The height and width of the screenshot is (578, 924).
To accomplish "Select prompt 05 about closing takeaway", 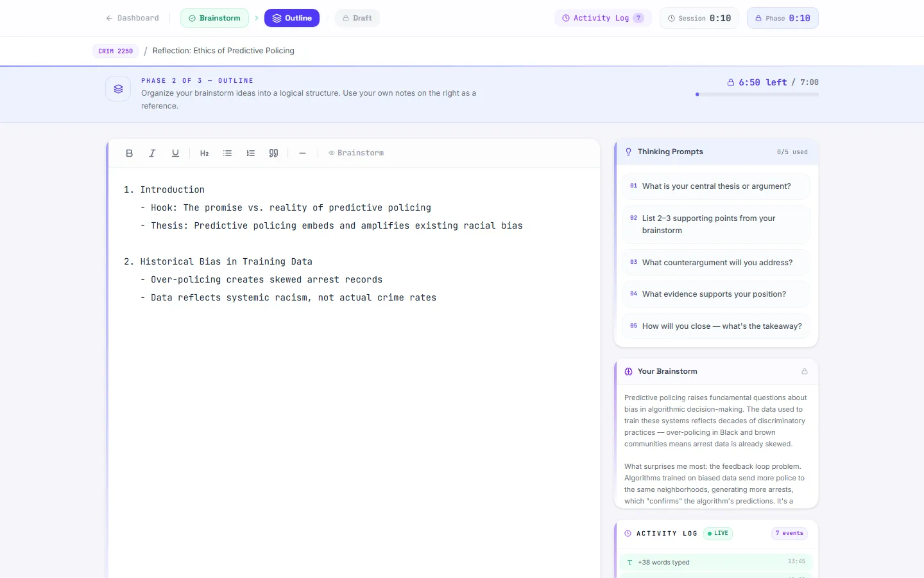I will pyautogui.click(x=716, y=326).
